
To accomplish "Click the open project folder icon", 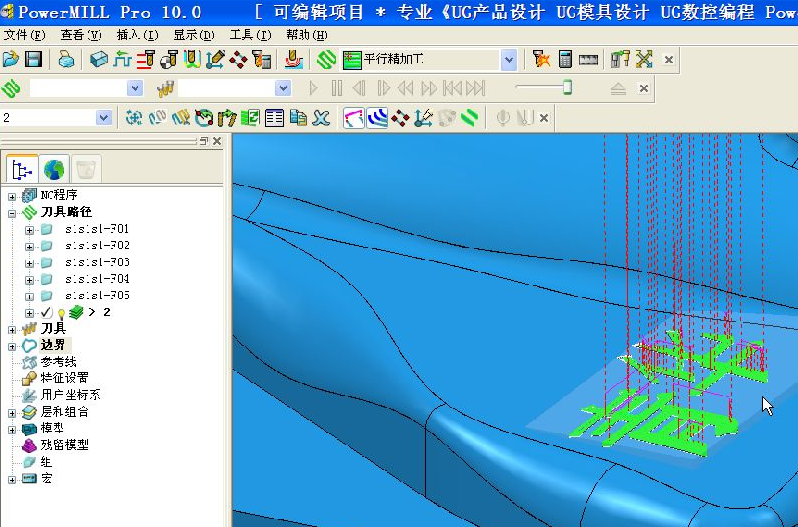I will click(x=11, y=59).
